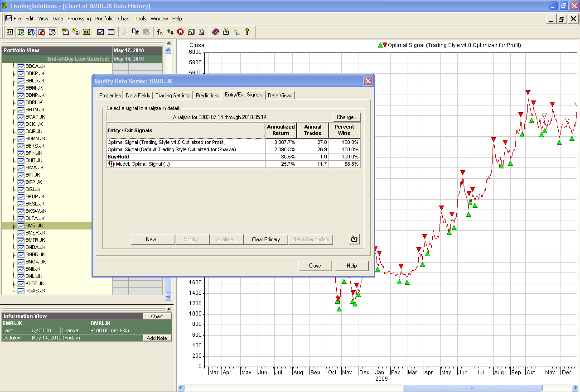This screenshot has width=580, height=392.
Task: Open the Tools menu
Action: click(x=140, y=19)
